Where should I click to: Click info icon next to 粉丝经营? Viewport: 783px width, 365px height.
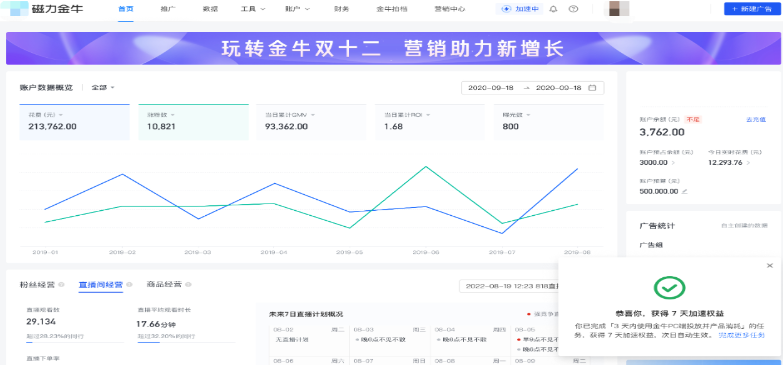click(x=61, y=285)
